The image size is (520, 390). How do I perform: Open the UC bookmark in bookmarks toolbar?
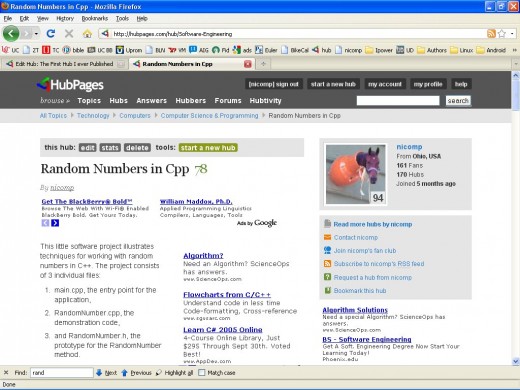point(10,50)
